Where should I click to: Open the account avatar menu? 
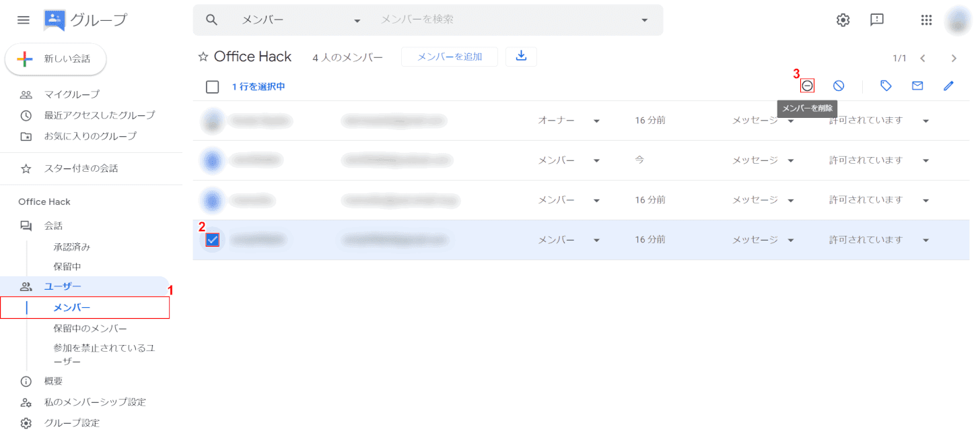(958, 20)
